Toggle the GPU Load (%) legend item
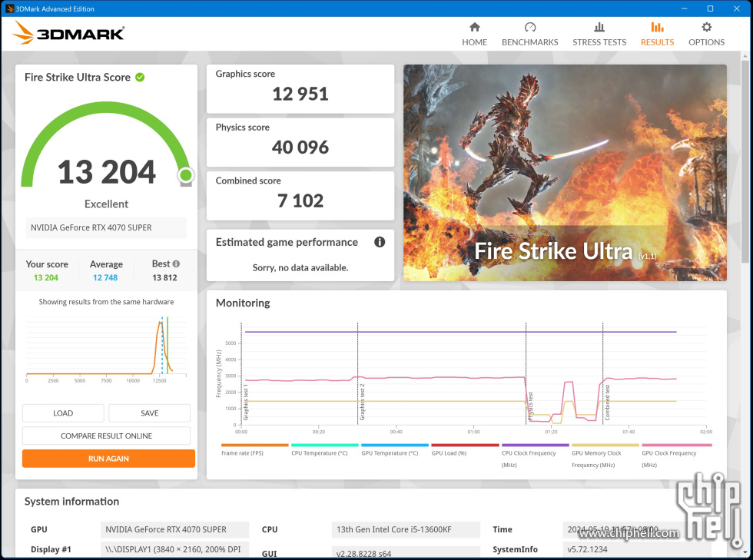Viewport: 753px width, 560px height. (465, 450)
